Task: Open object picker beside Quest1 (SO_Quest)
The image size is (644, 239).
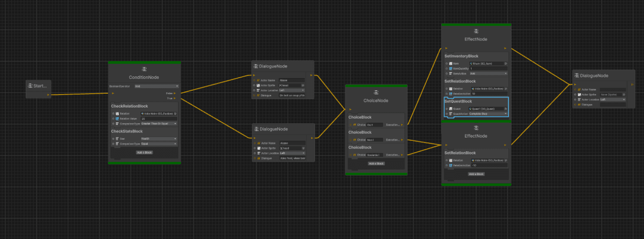Action: coord(505,108)
